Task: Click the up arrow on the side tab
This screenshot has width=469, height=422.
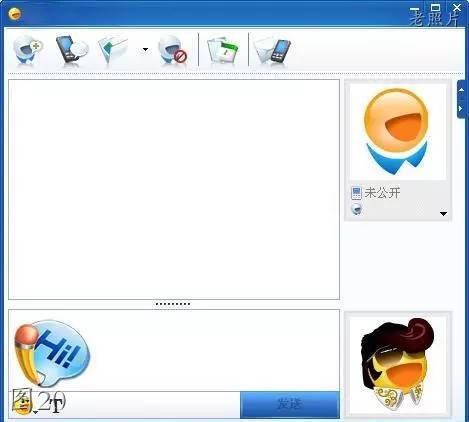Action: pyautogui.click(x=462, y=90)
